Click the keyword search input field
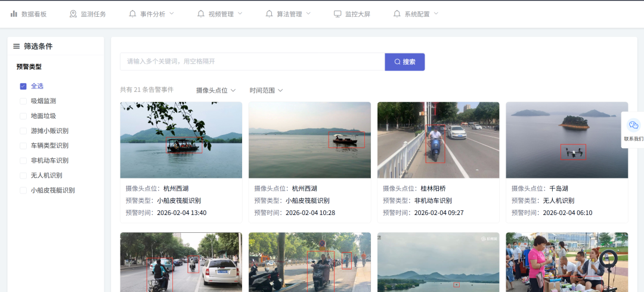The height and width of the screenshot is (292, 644). 252,62
